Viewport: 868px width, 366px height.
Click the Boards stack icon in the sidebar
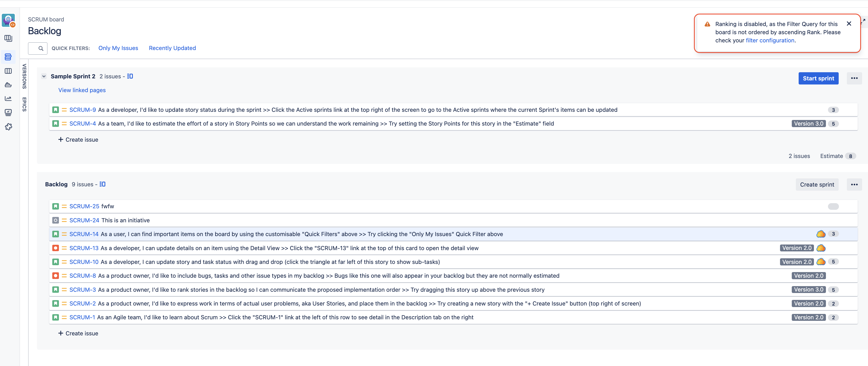[8, 38]
